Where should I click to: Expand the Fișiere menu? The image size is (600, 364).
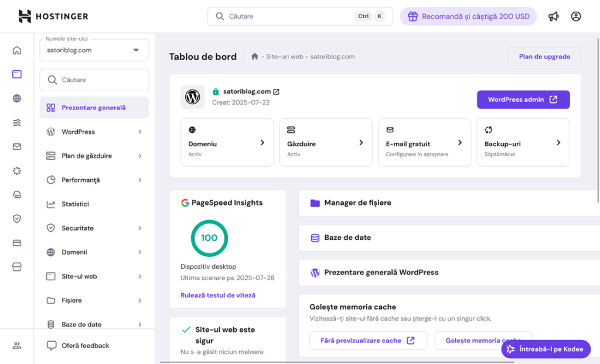tap(94, 301)
